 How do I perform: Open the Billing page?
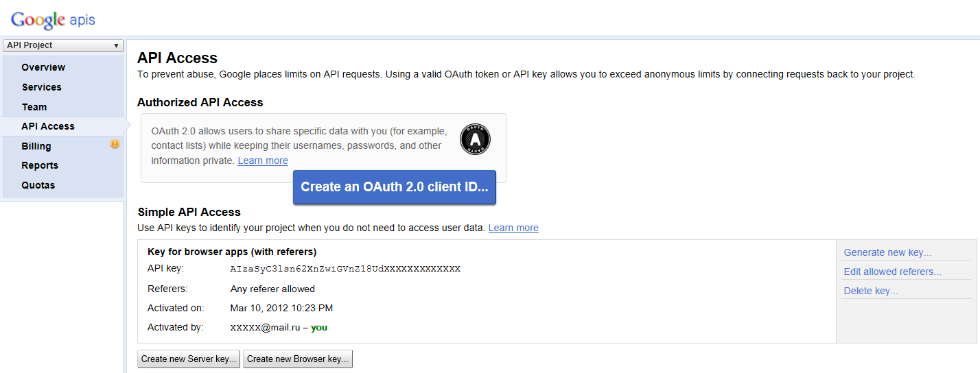[x=36, y=146]
